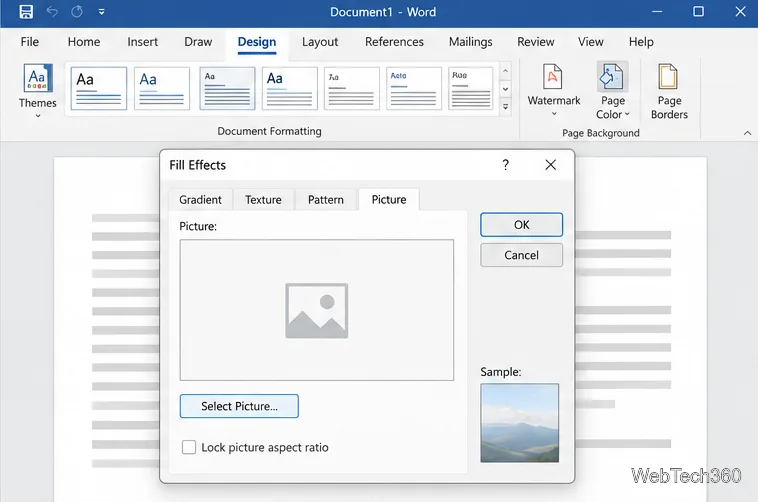Click the Select Picture... button
758x502 pixels.
(x=239, y=406)
